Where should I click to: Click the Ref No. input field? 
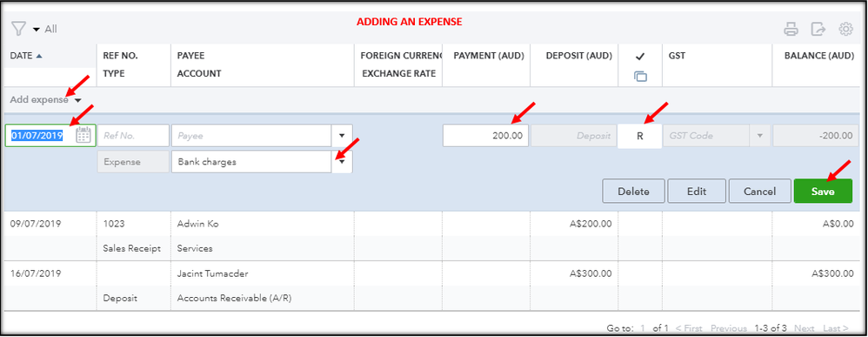pyautogui.click(x=133, y=136)
